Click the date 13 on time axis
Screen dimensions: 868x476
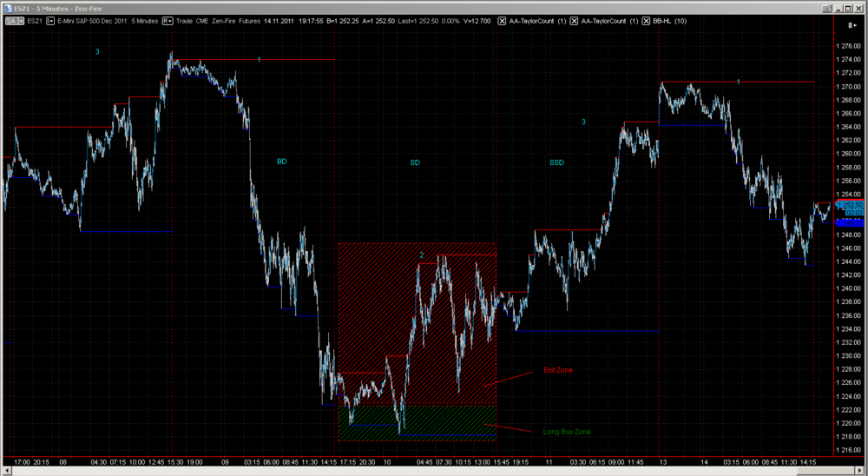[x=662, y=461]
